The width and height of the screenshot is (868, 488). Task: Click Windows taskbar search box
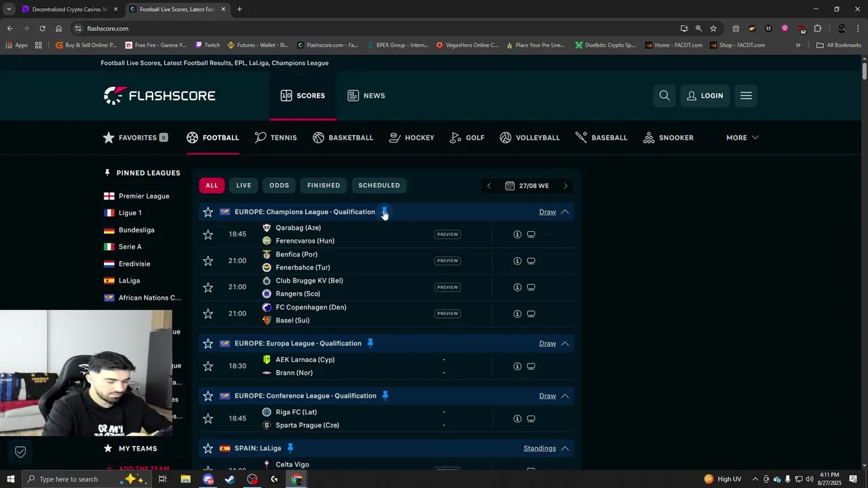[88, 479]
